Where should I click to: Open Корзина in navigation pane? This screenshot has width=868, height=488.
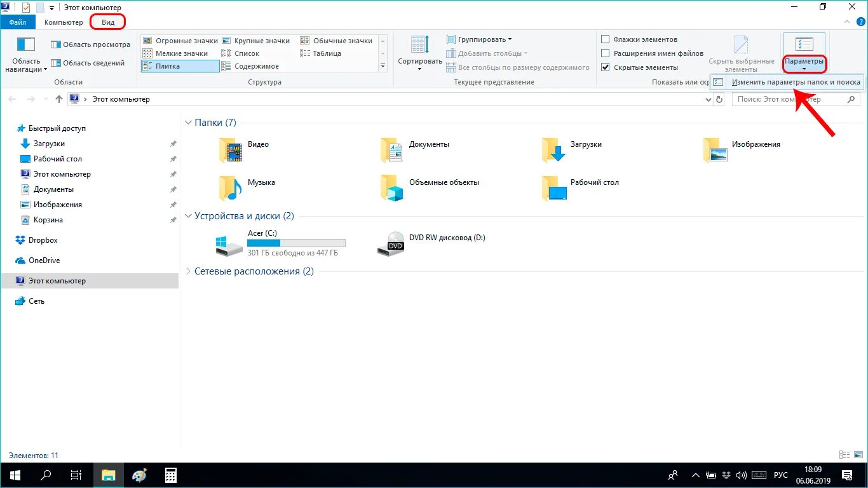42,220
